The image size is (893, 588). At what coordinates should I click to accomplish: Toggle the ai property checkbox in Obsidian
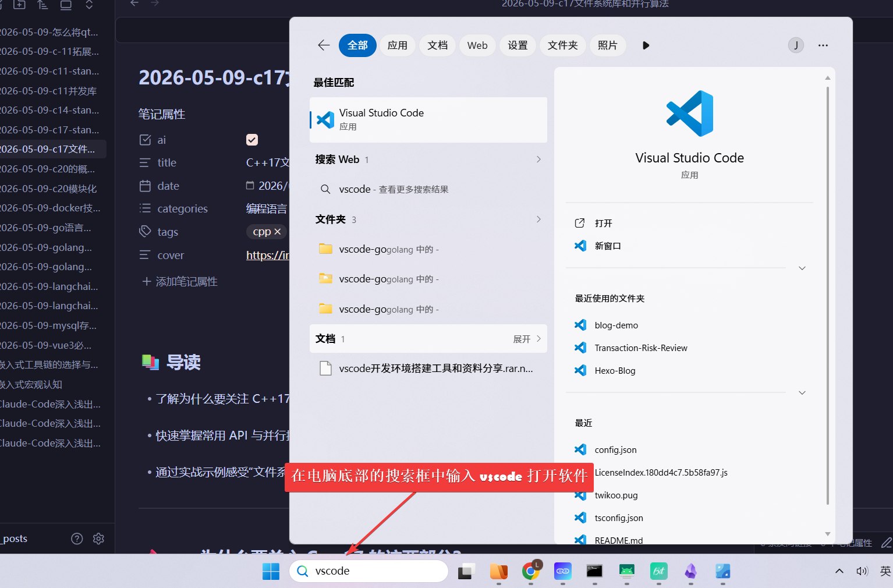[x=252, y=140]
